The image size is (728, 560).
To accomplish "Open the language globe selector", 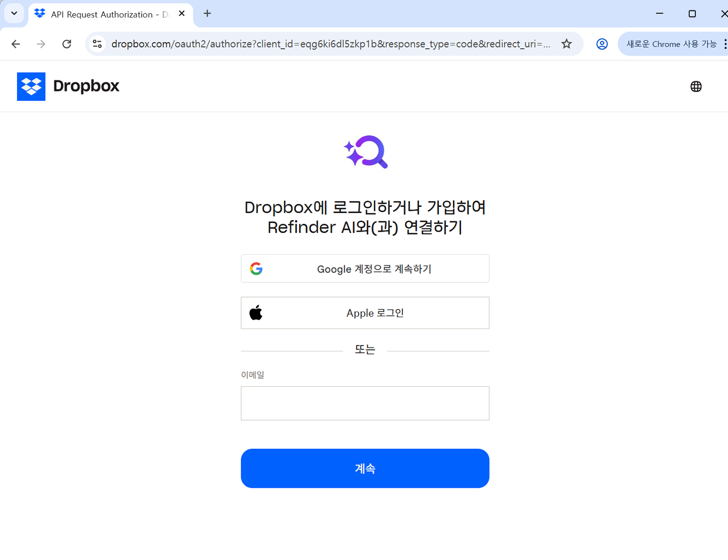I will pyautogui.click(x=696, y=87).
